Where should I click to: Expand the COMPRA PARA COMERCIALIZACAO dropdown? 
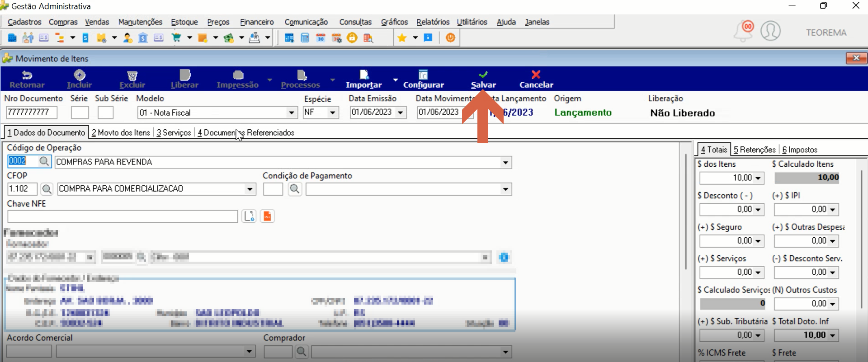(x=250, y=189)
